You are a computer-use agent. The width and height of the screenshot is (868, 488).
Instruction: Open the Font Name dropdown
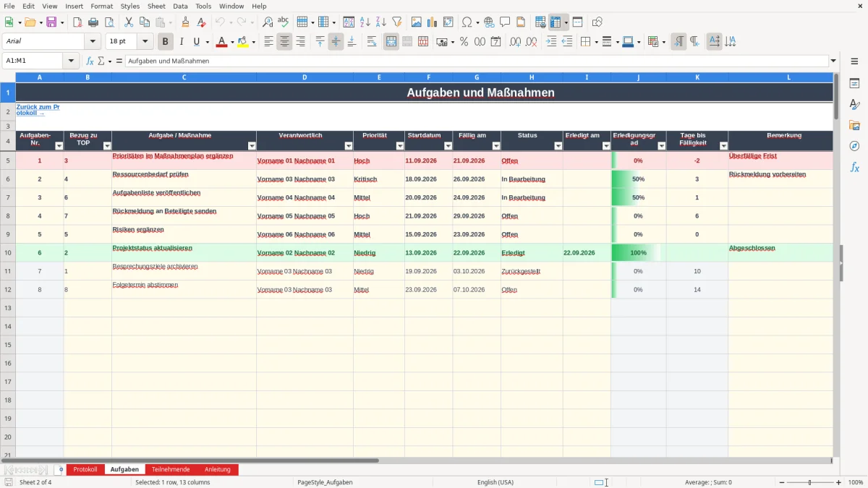tap(93, 42)
